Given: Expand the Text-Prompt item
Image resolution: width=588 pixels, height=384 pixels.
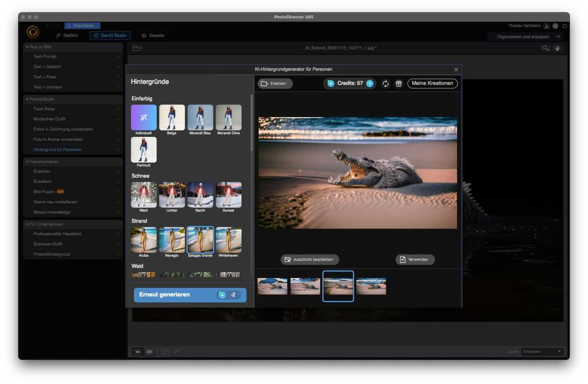Looking at the screenshot, I should (73, 56).
